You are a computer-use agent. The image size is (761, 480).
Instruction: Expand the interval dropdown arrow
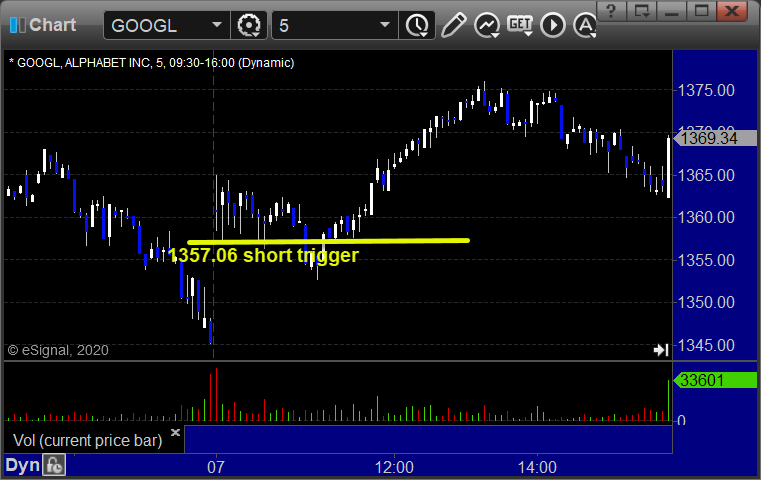[x=384, y=25]
